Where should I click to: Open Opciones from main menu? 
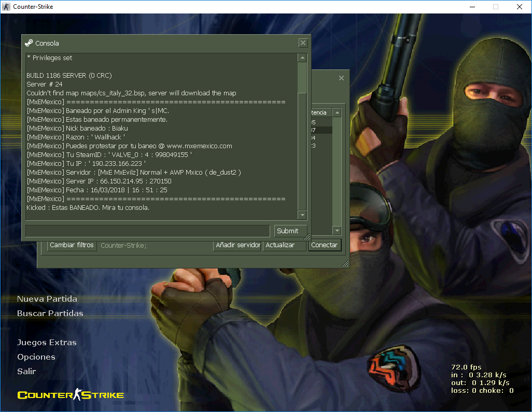coord(36,357)
